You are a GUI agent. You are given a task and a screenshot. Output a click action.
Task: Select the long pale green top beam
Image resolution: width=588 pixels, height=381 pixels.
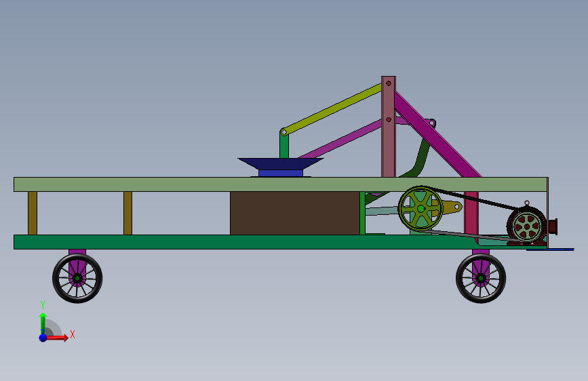(x=281, y=184)
